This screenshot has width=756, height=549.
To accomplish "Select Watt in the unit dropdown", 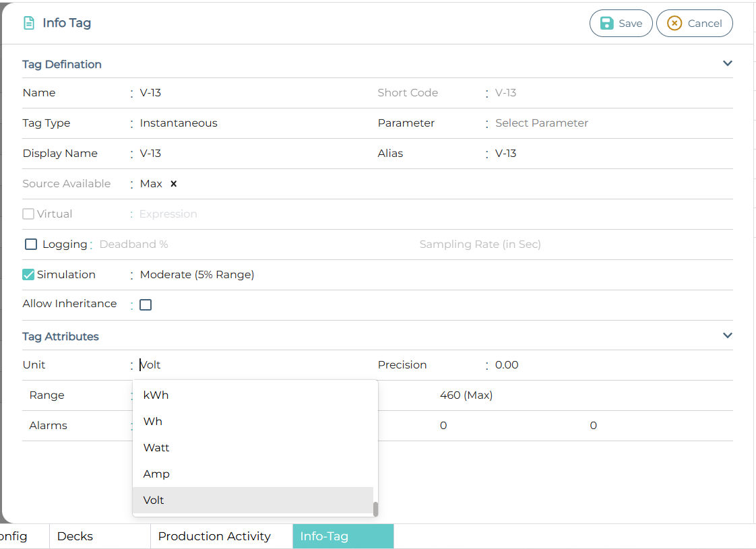I will (156, 448).
